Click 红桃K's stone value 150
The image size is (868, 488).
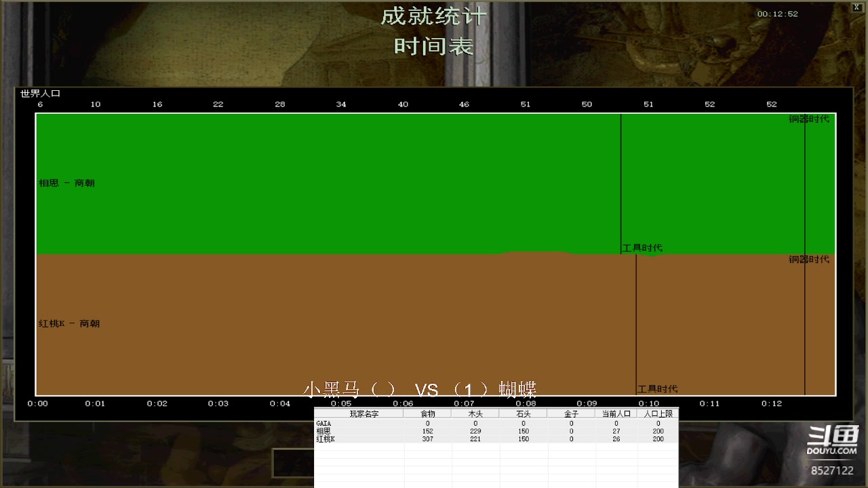coord(524,439)
